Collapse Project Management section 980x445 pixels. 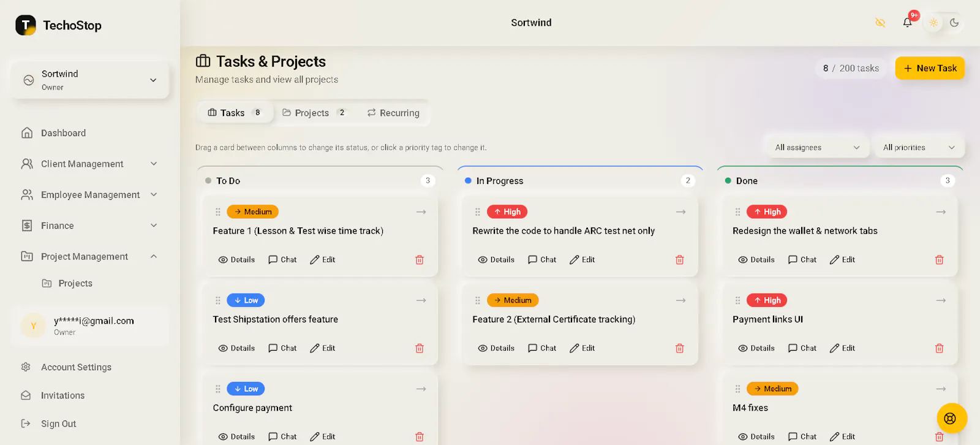89,256
